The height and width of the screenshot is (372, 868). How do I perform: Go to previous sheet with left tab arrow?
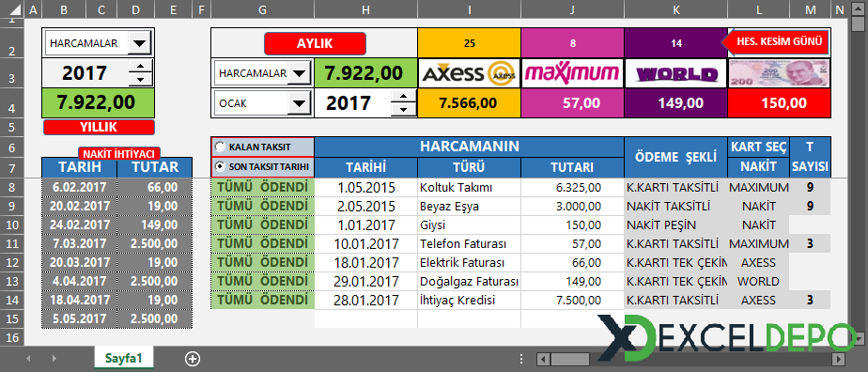click(29, 359)
